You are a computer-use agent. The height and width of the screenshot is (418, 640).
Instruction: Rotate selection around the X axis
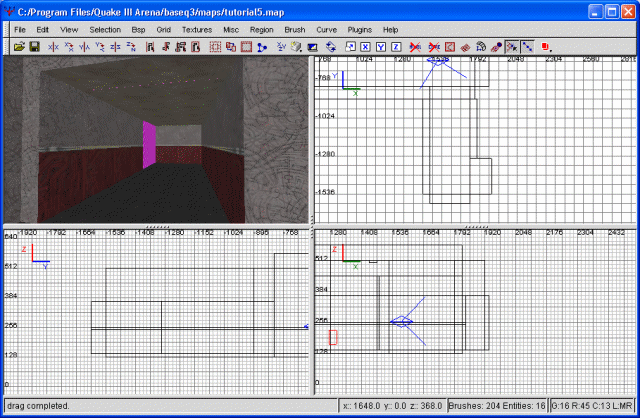click(69, 47)
